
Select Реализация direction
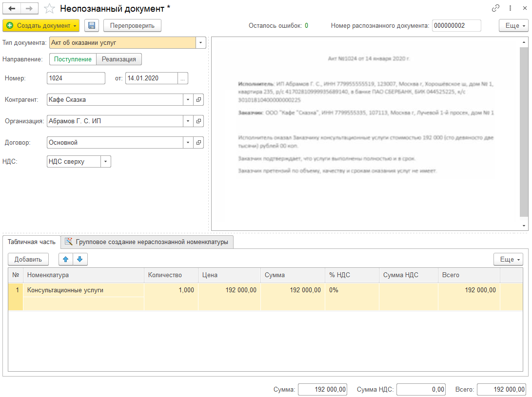pos(119,59)
